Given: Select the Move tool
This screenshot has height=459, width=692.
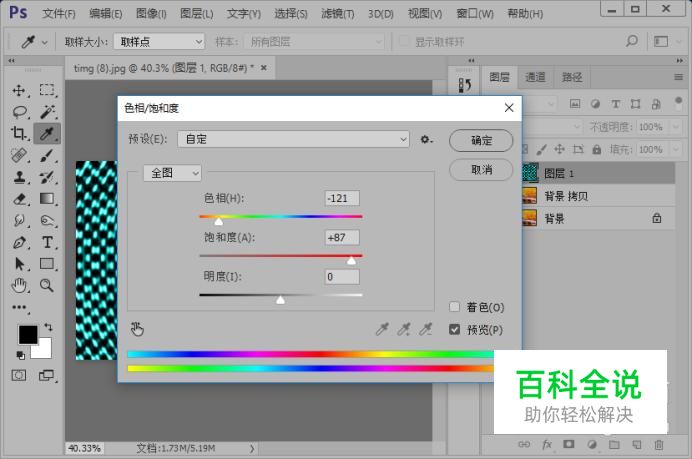Looking at the screenshot, I should tap(19, 90).
